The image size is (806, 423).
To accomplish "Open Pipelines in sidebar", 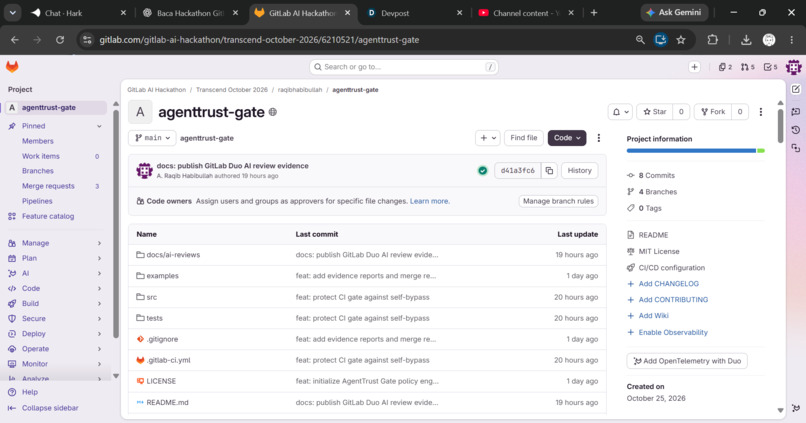I will [x=37, y=201].
